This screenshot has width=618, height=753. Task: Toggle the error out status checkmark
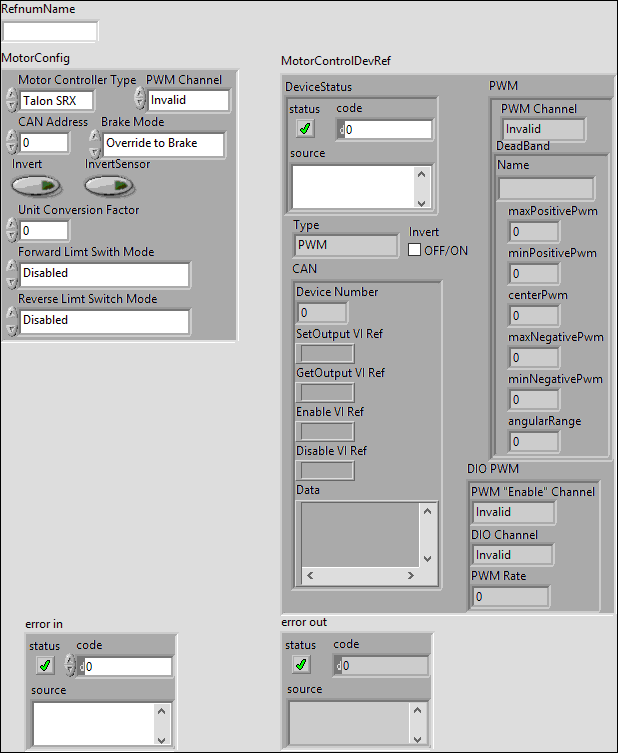[x=301, y=665]
